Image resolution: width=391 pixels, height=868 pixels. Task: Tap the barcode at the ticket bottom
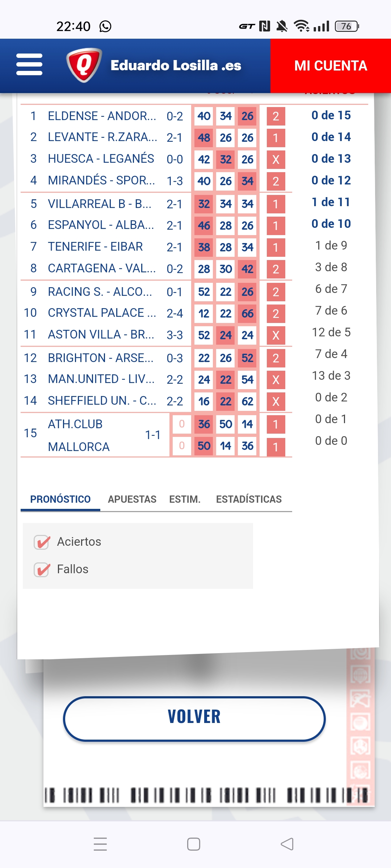(206, 795)
